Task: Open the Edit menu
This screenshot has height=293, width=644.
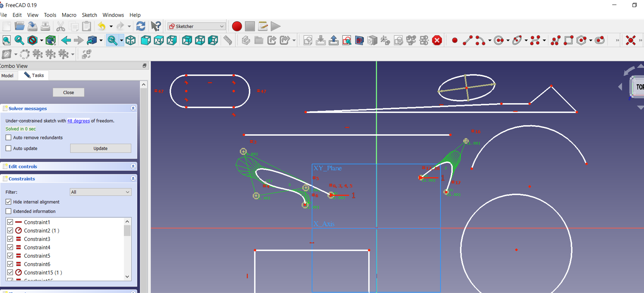Action: tap(17, 15)
